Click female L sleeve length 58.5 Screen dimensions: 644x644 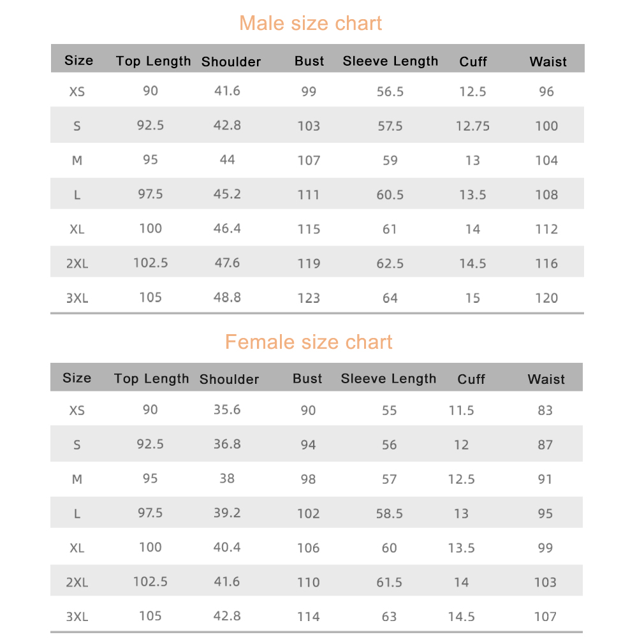click(390, 513)
